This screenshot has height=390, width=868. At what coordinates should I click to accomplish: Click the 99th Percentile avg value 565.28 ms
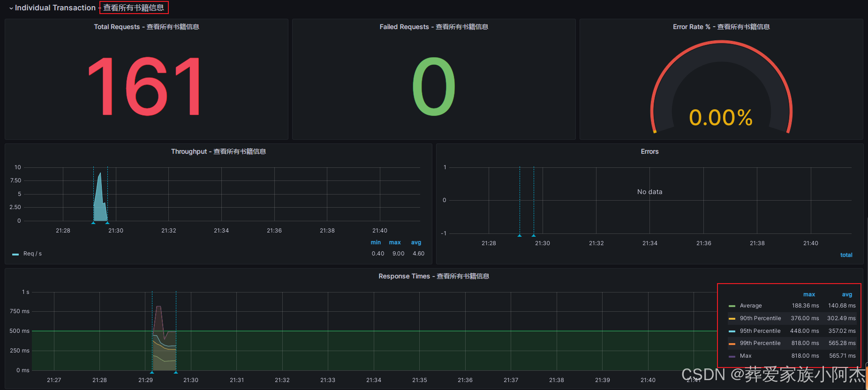pyautogui.click(x=842, y=343)
